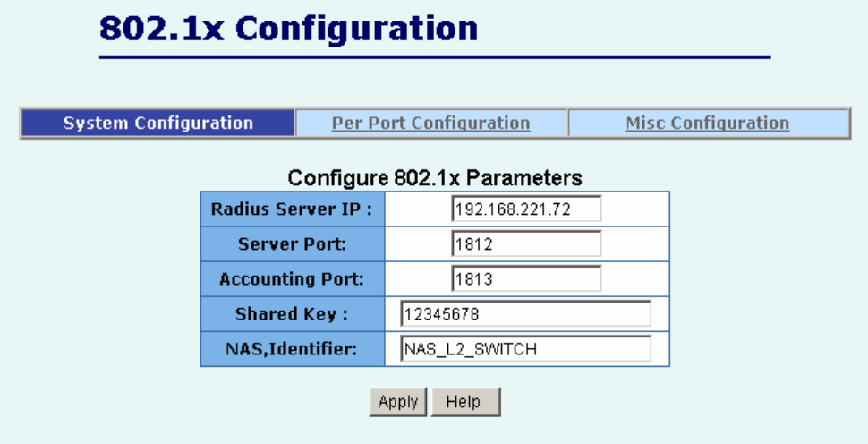
Task: Focus the Radius Server IP input field
Action: [525, 209]
